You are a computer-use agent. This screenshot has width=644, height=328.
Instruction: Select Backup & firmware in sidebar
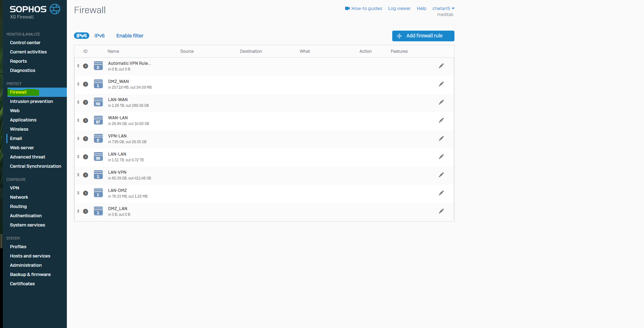click(x=30, y=275)
